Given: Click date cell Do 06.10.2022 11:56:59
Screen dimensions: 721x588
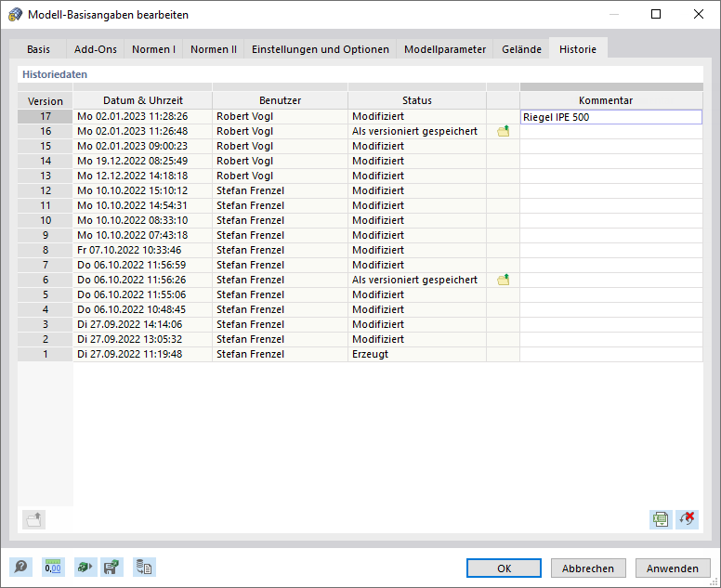Looking at the screenshot, I should pyautogui.click(x=142, y=265).
